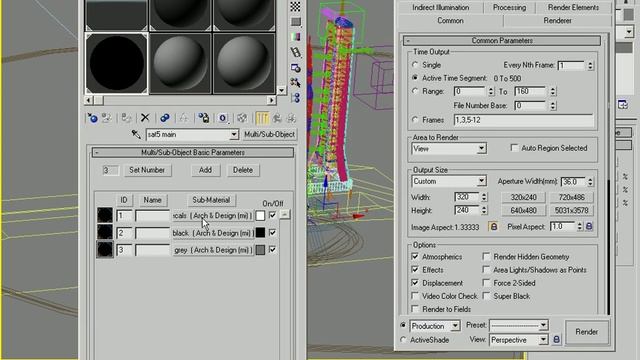
Task: Click Go Forward to Sibling icon
Action: (291, 118)
